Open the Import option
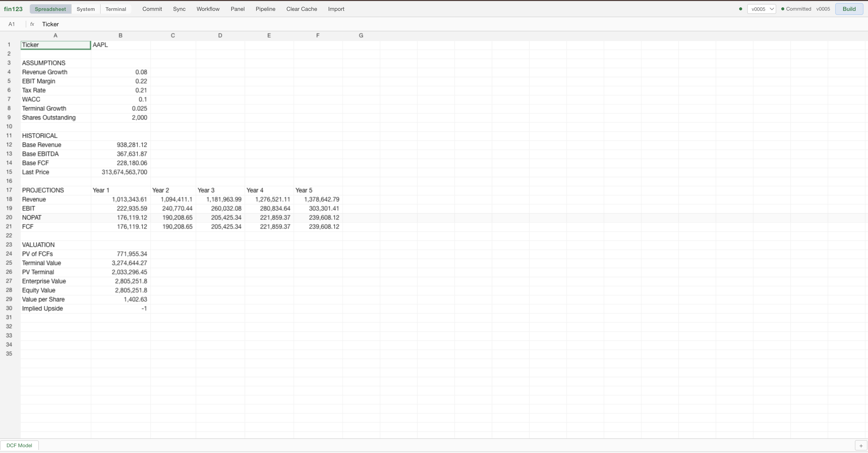The width and height of the screenshot is (868, 453). pyautogui.click(x=336, y=9)
